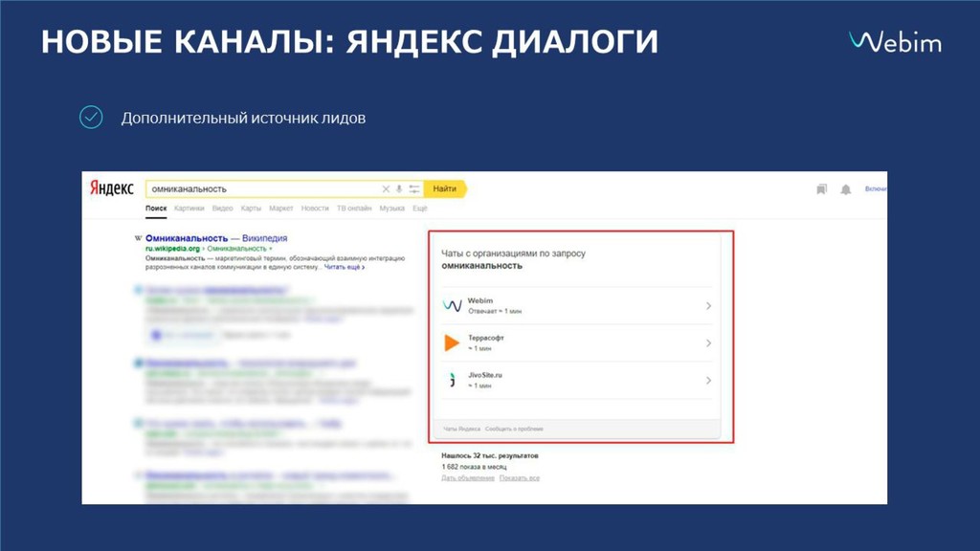The width and height of the screenshot is (980, 551).
Task: Select the Поиск tab
Action: (x=156, y=209)
